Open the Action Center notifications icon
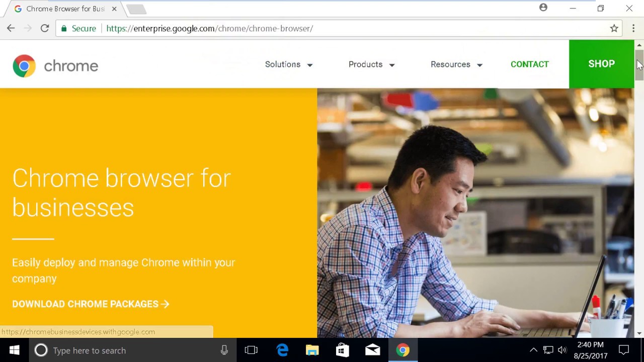644x362 pixels. [624, 350]
